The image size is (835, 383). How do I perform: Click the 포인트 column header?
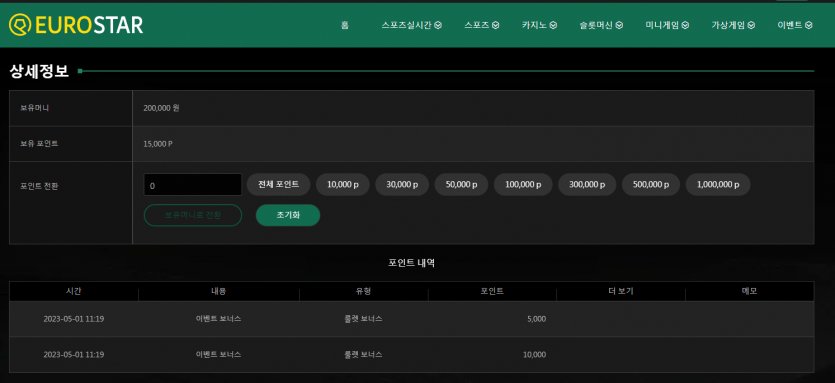point(492,291)
